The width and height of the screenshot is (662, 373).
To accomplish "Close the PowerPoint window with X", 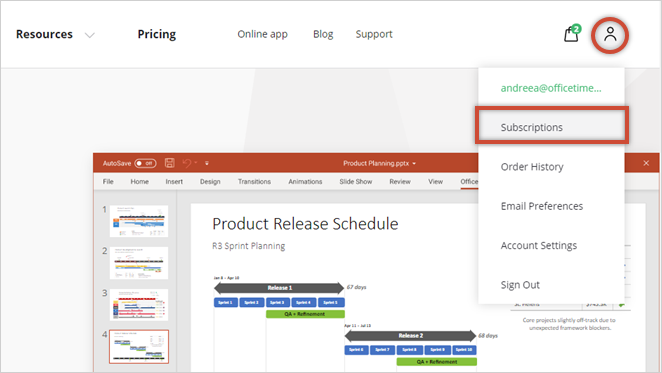I will click(x=646, y=163).
